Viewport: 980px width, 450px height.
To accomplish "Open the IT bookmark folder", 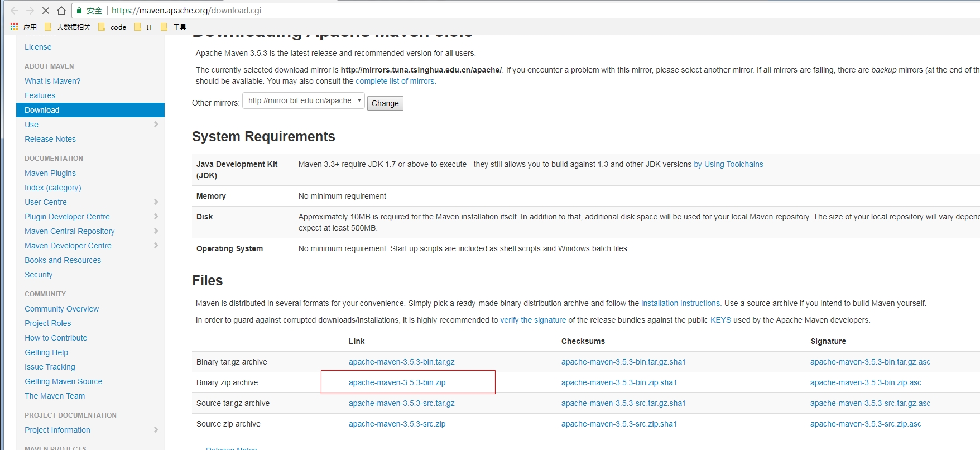I will 143,27.
